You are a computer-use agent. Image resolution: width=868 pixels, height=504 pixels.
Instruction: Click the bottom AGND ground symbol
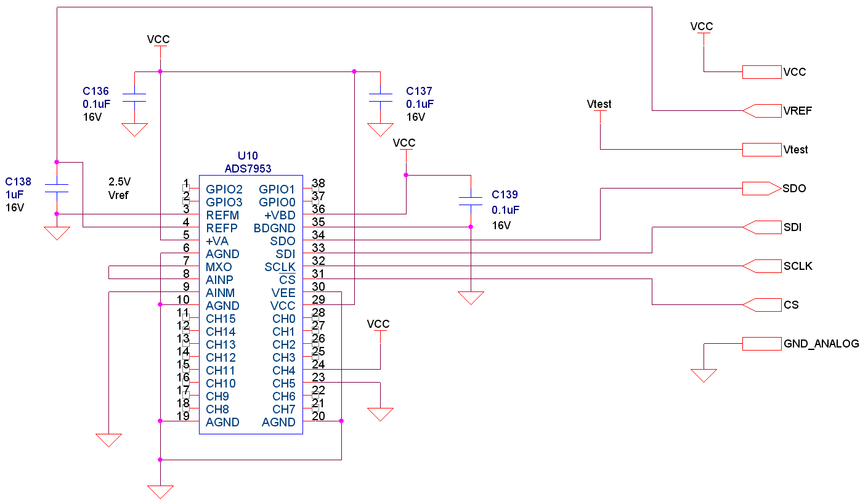coord(160,492)
